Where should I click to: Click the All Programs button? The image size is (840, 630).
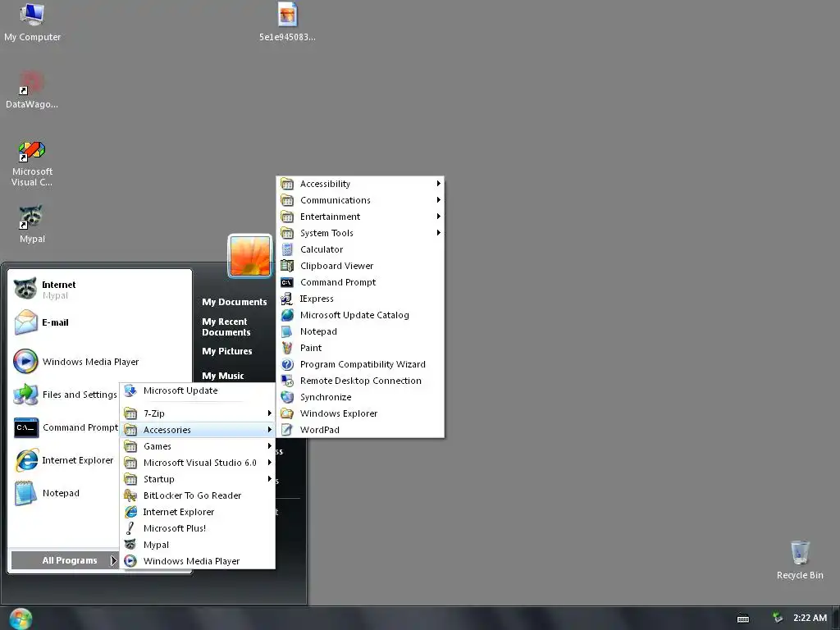tap(64, 560)
